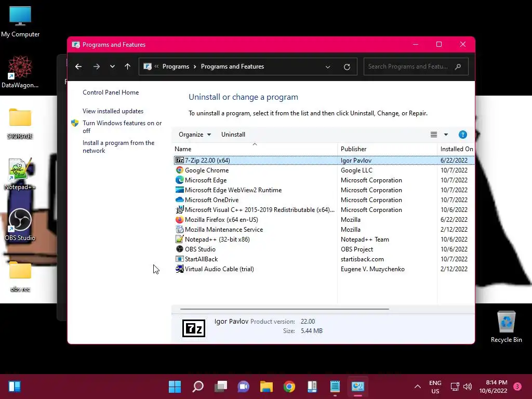Open the blue Help question mark

(x=462, y=135)
